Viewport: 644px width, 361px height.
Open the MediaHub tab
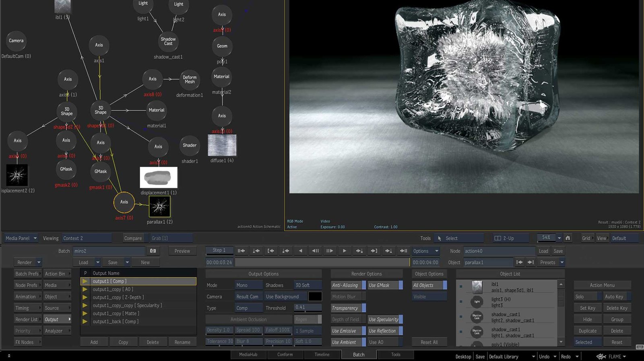click(x=248, y=355)
